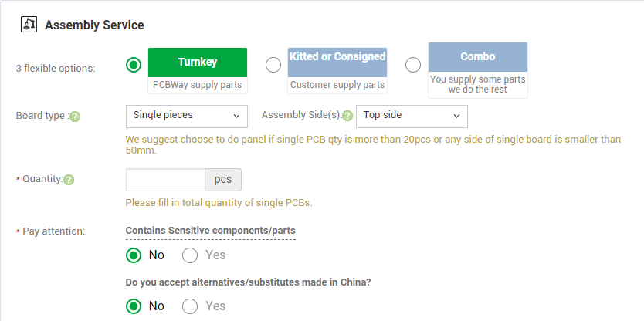The width and height of the screenshot is (644, 321).
Task: Select No for China-made substitutes
Action: (x=134, y=306)
